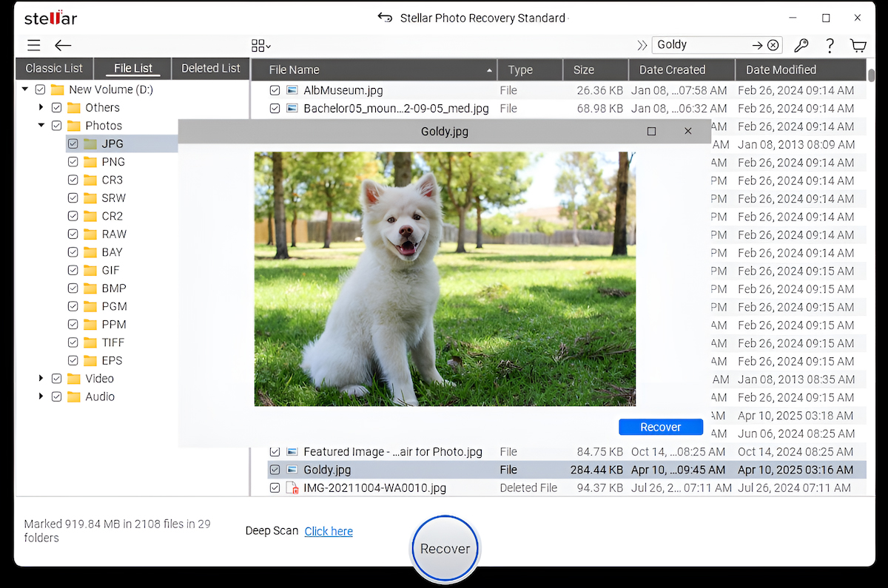Viewport: 888px width, 588px height.
Task: Uncheck Goldy.jpg in the file list
Action: 275,469
